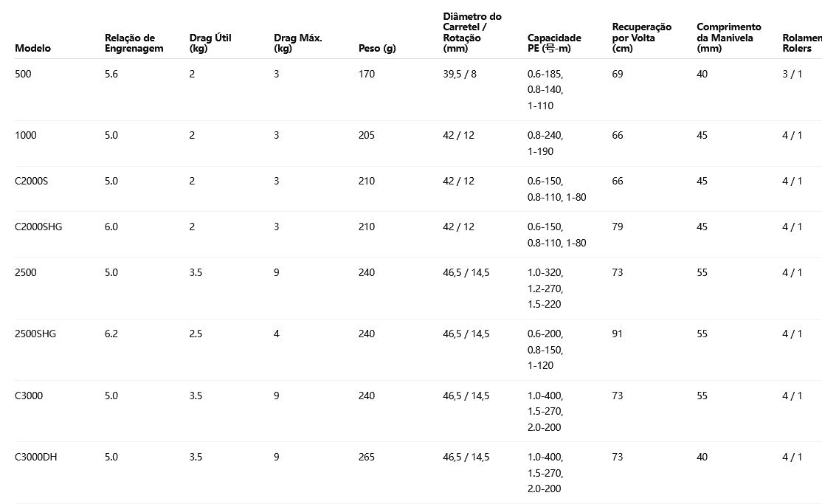Viewport: 822px width, 504px height.
Task: Click the 170 weight cell for model 500
Action: (x=367, y=74)
